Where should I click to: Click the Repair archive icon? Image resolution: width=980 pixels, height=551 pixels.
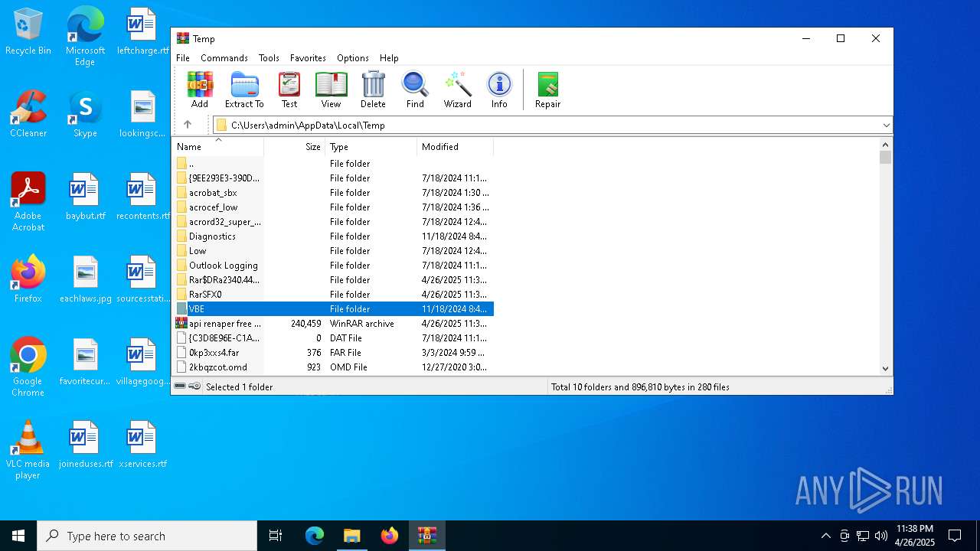548,90
